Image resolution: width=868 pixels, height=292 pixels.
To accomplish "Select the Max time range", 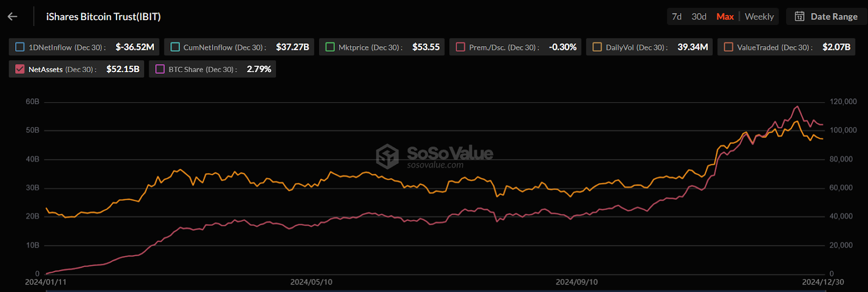I will click(x=725, y=17).
